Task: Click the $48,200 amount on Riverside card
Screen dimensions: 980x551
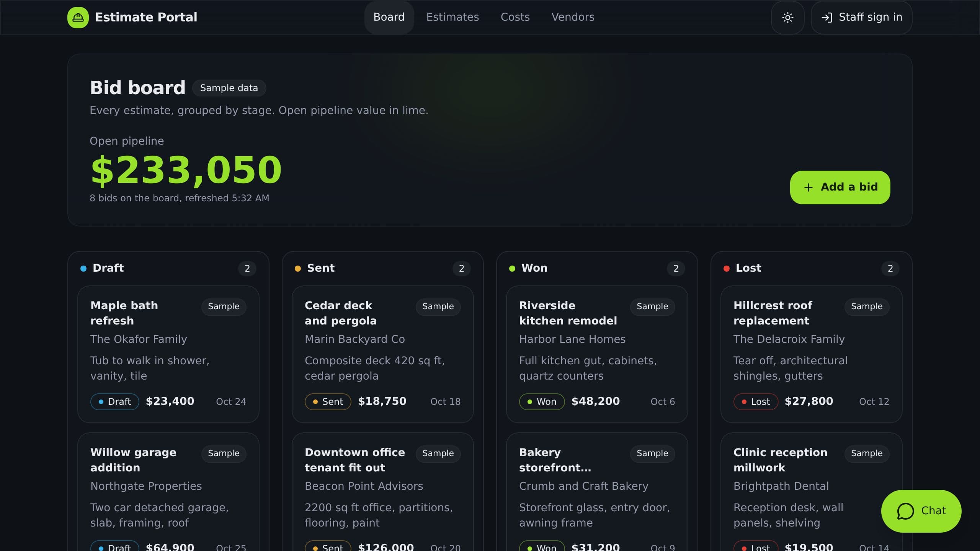Action: click(596, 401)
